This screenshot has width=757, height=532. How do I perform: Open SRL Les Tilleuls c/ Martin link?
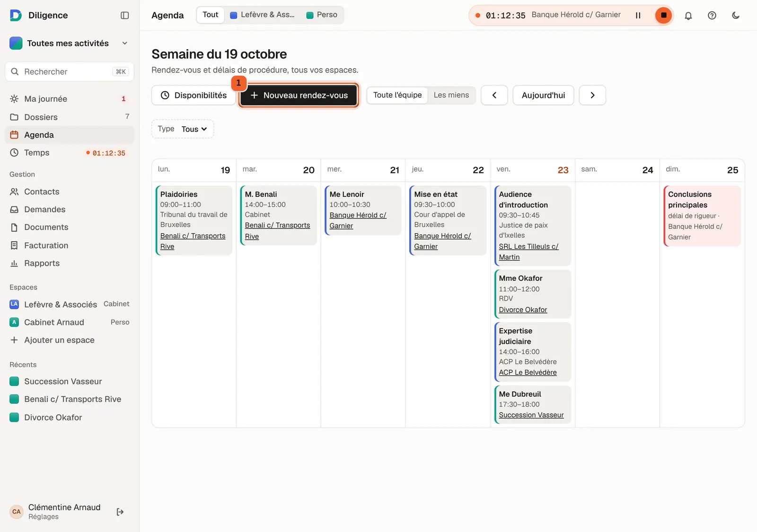click(x=528, y=252)
